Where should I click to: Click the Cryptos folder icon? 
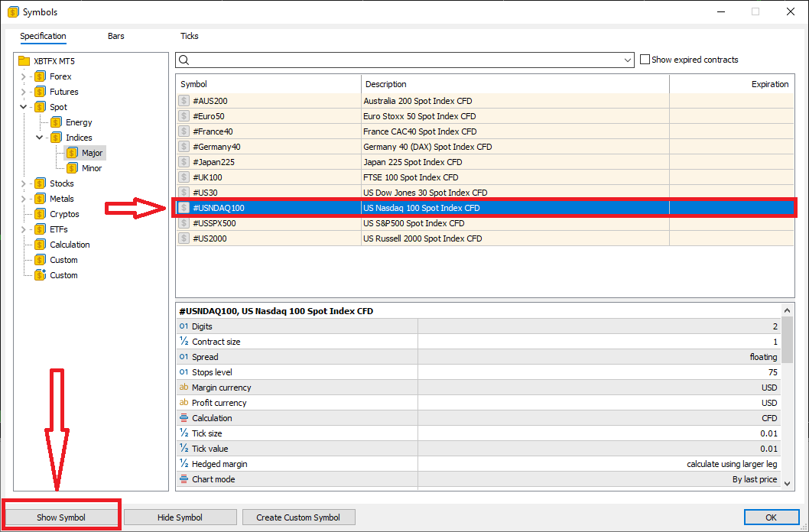click(40, 214)
